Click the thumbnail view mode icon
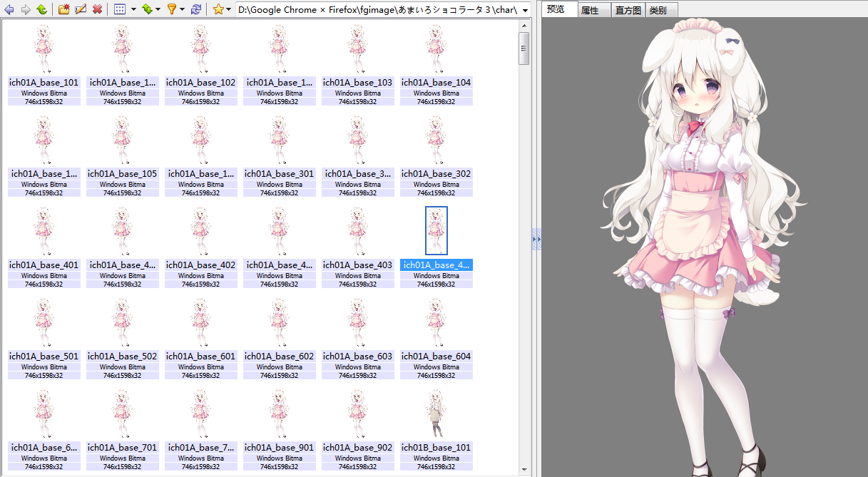This screenshot has height=477, width=868. tap(120, 9)
